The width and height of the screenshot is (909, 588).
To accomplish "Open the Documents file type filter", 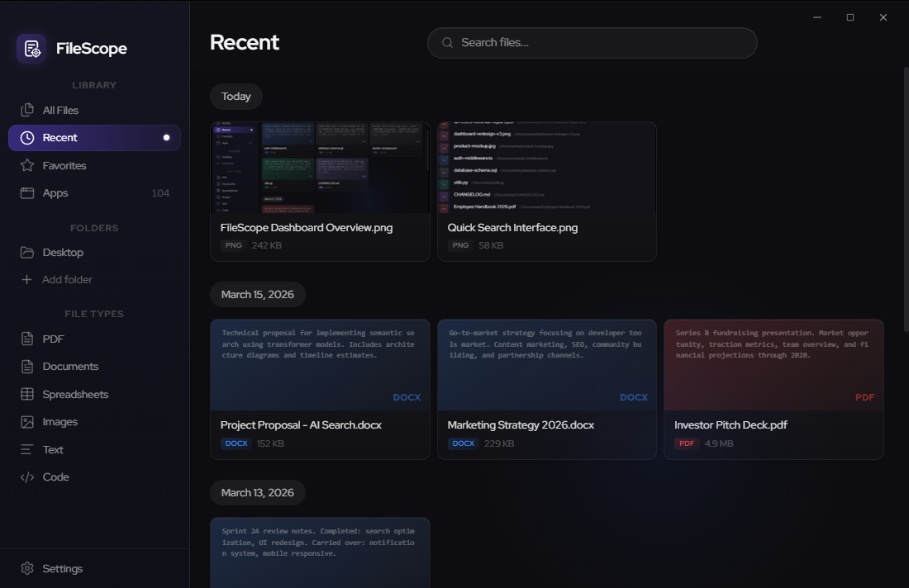I will click(x=70, y=366).
